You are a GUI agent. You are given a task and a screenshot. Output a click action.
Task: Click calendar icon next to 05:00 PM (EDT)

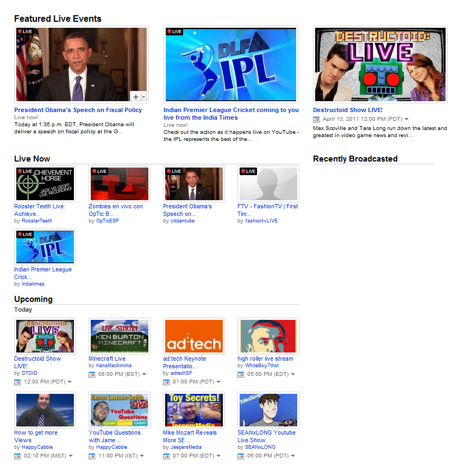241,374
